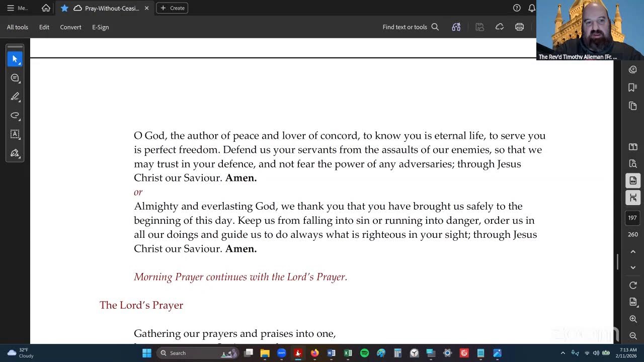The width and height of the screenshot is (644, 362).
Task: Open the find in document page-search icon
Action: 633,164
